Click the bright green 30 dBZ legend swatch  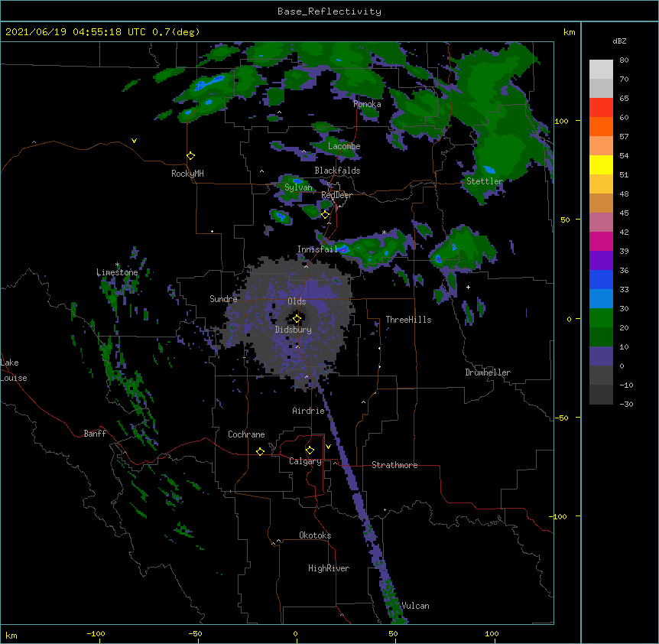601,318
